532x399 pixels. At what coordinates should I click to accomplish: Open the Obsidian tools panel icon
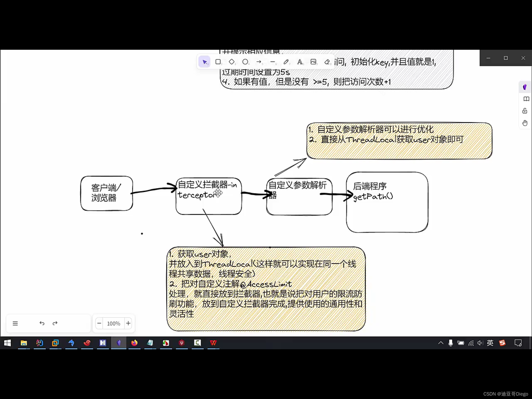tap(525, 87)
